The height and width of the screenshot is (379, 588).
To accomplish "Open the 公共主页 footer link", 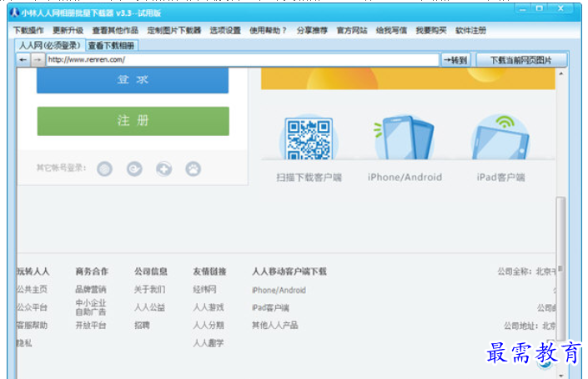I will pos(33,290).
